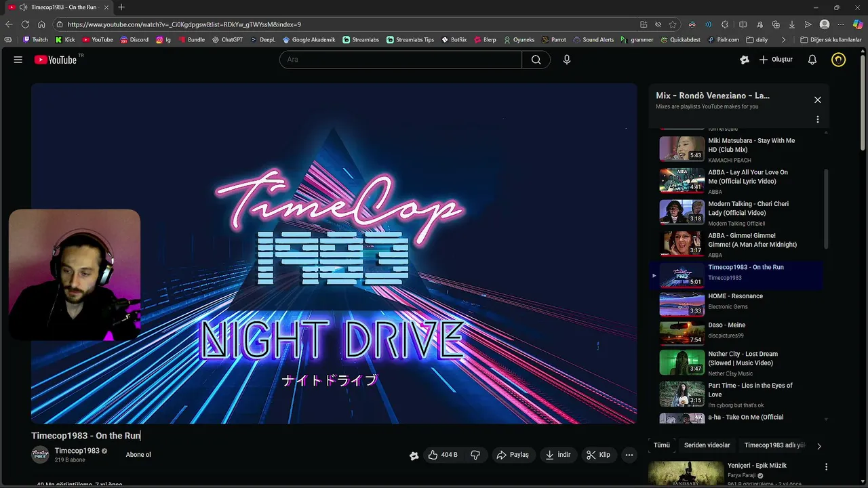Open the Timecop1983 channel avatar
Image resolution: width=868 pixels, height=488 pixels.
pyautogui.click(x=41, y=455)
